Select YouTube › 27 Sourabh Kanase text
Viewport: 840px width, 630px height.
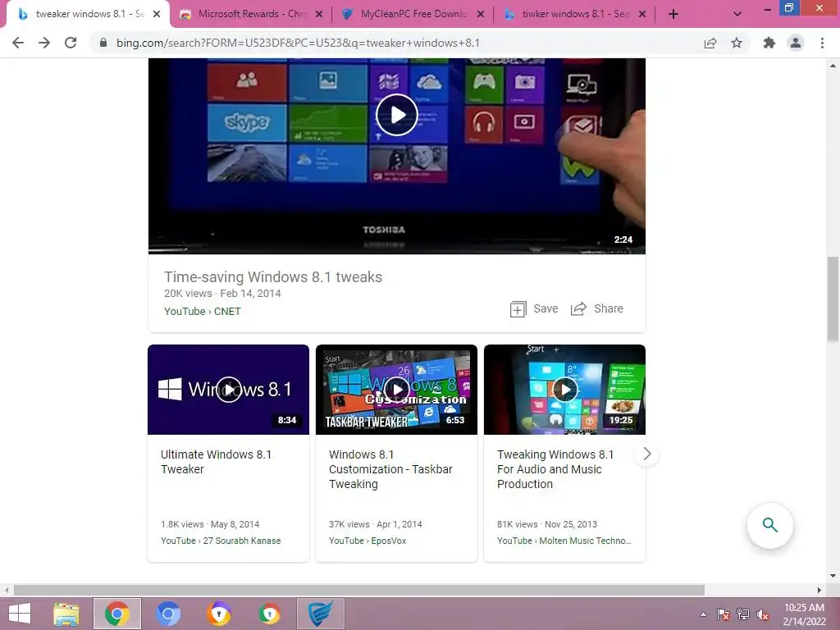click(221, 541)
